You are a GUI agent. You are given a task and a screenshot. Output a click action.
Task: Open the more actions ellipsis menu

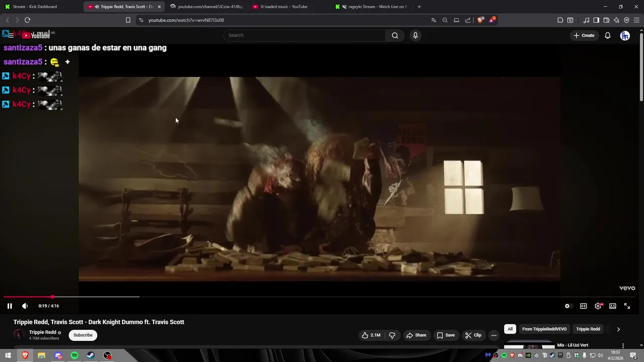(x=494, y=335)
